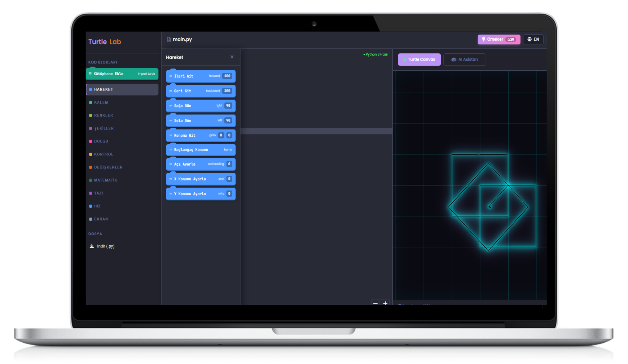Edit the value 100 in İleri Git block
The height and width of the screenshot is (364, 628).
coord(227,76)
